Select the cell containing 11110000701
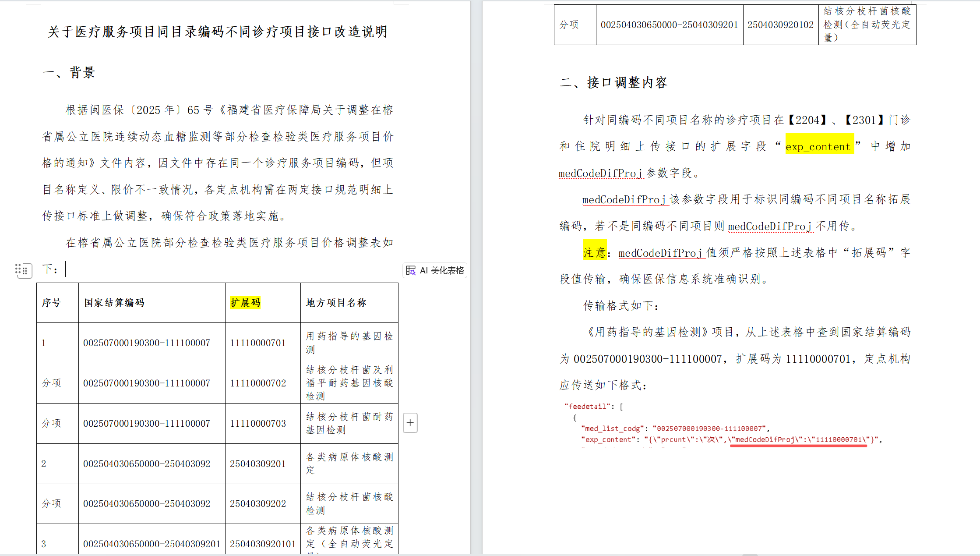Screen dimensions: 980x556 pyautogui.click(x=258, y=343)
